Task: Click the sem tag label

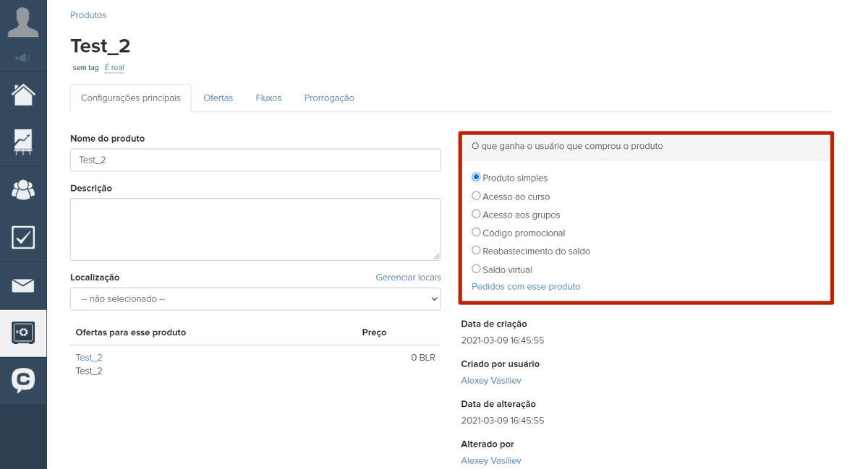Action: tap(85, 68)
